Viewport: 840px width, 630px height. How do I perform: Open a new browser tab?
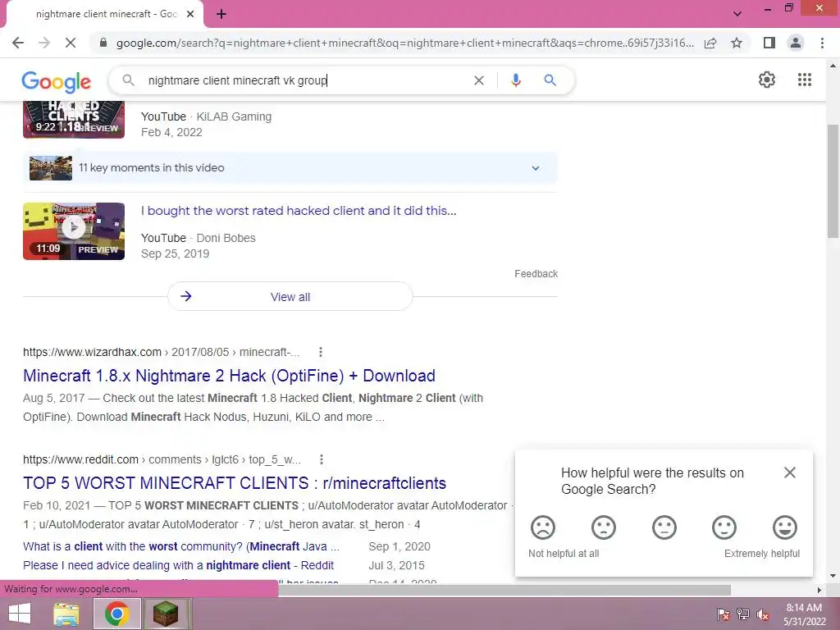[x=221, y=14]
